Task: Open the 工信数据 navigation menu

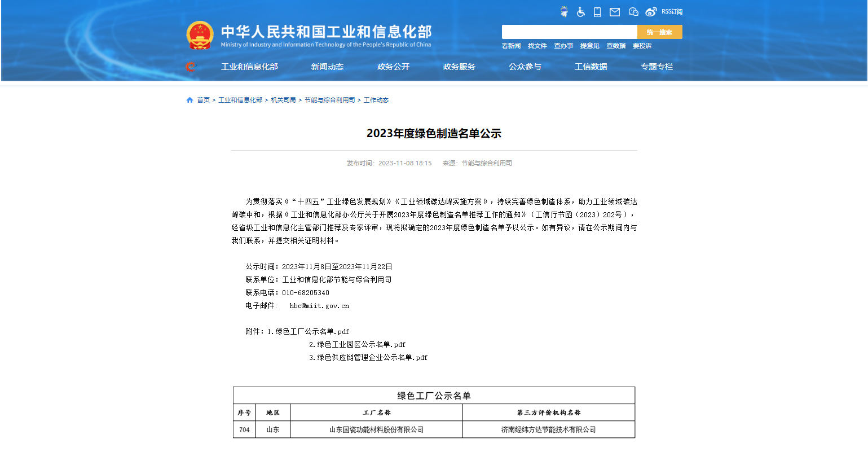Action: tap(590, 67)
